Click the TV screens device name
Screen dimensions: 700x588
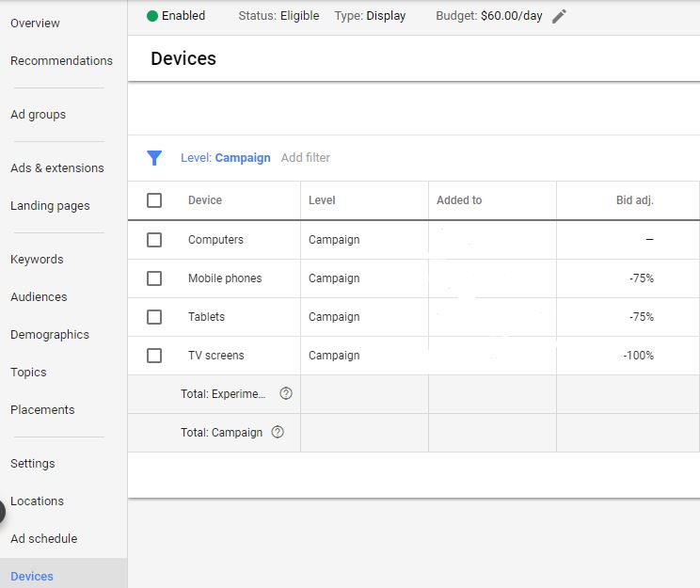point(216,356)
